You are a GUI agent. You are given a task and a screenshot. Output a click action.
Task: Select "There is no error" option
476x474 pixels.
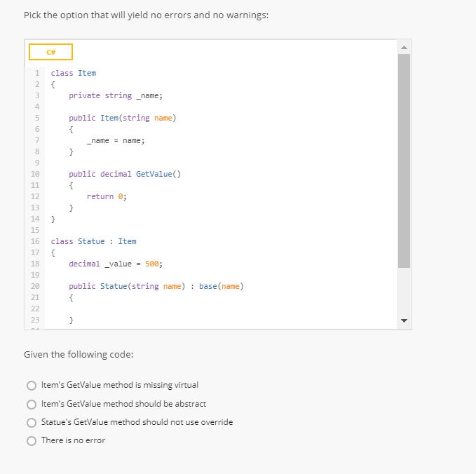tap(32, 440)
